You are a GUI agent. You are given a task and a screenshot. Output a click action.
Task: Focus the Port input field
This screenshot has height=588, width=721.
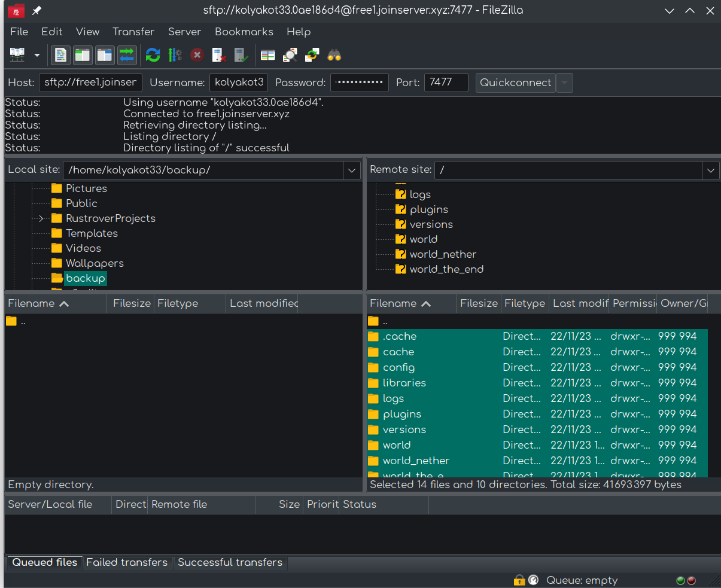coord(446,83)
